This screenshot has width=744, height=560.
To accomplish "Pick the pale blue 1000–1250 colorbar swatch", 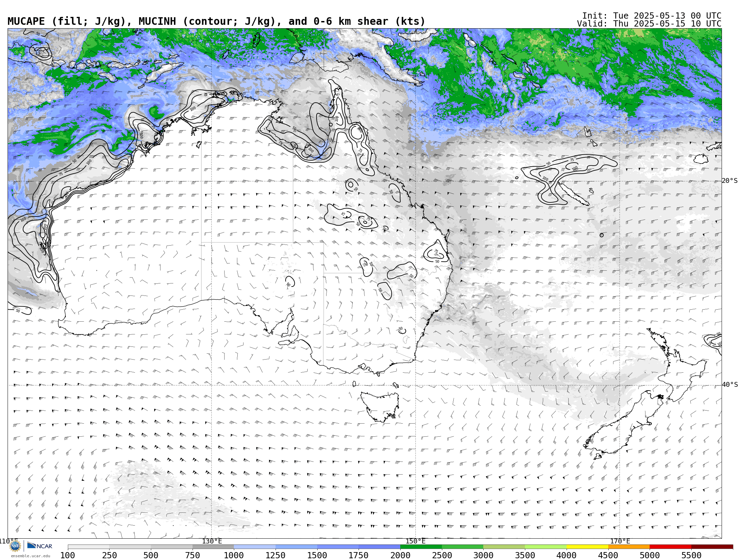I will 255,547.
